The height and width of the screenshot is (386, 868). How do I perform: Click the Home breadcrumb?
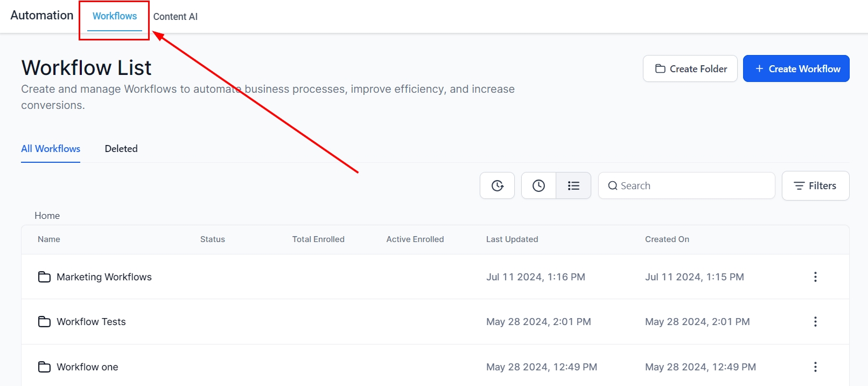[x=47, y=216]
